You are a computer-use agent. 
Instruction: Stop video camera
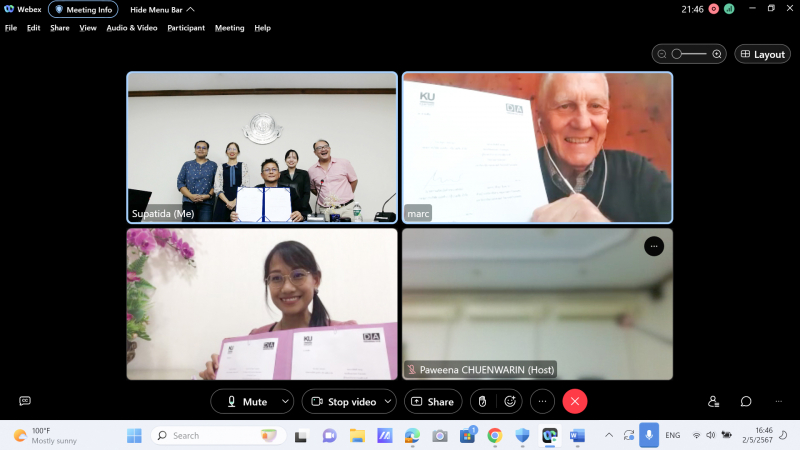pos(342,401)
